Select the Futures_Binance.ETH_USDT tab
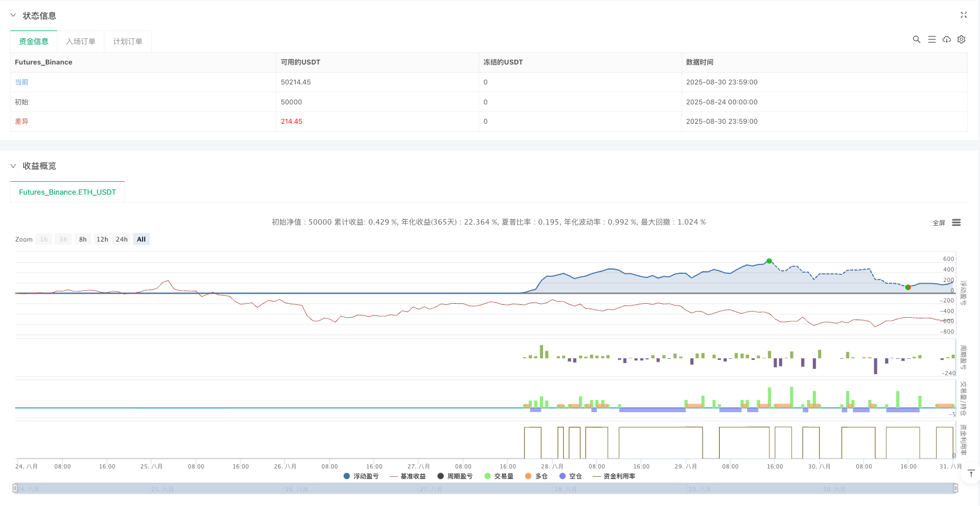 (x=67, y=192)
